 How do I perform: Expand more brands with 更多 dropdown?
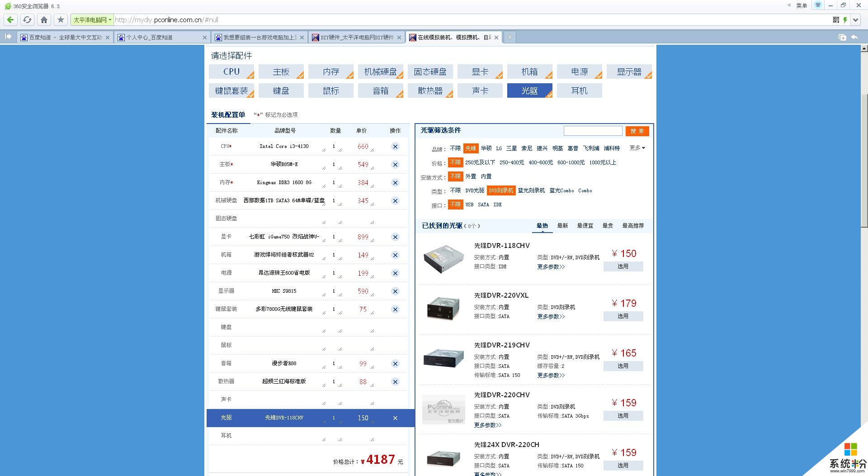637,148
